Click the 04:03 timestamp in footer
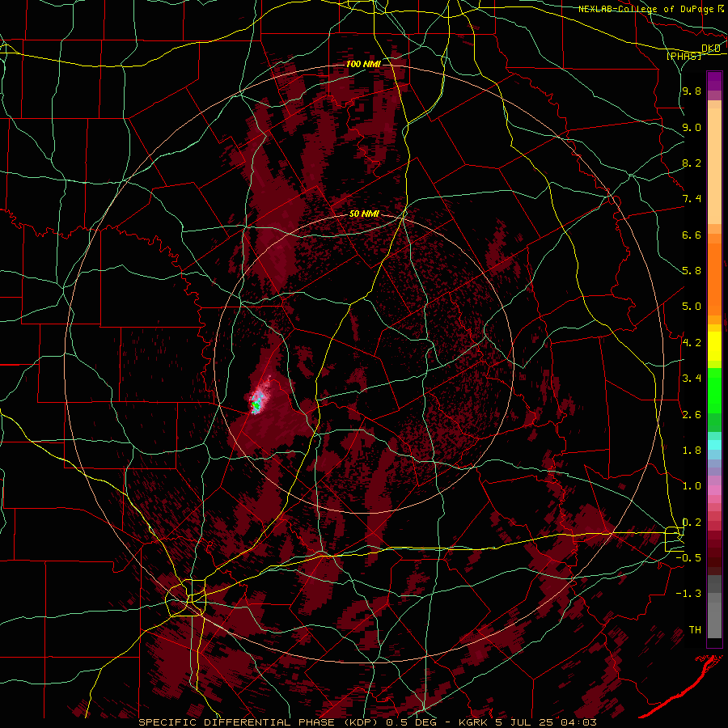Image resolution: width=728 pixels, height=728 pixels. tap(580, 722)
